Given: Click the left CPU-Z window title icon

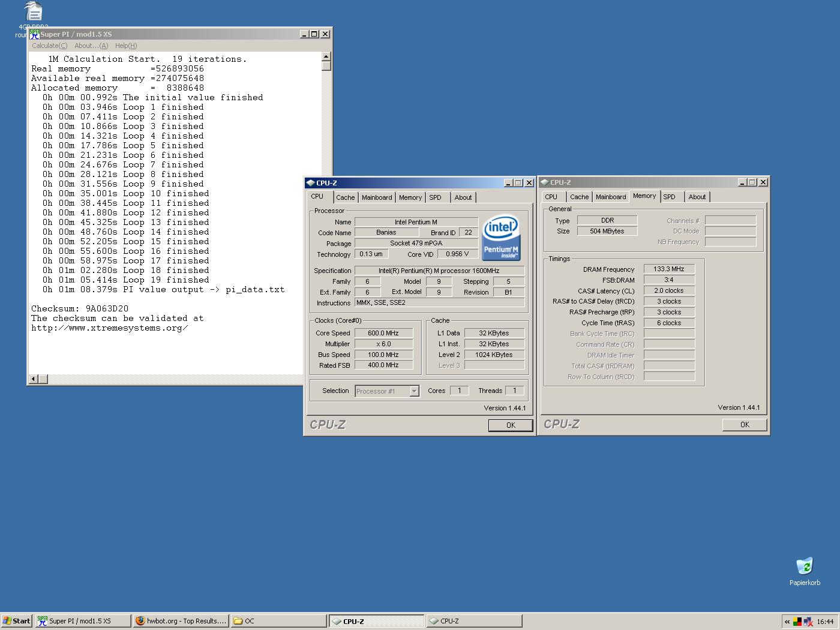Looking at the screenshot, I should tap(310, 183).
